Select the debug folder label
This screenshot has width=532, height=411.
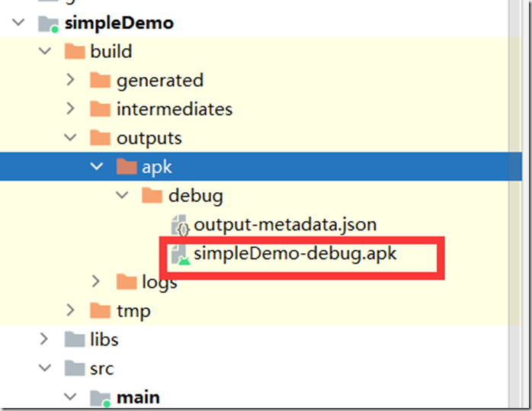tap(195, 196)
